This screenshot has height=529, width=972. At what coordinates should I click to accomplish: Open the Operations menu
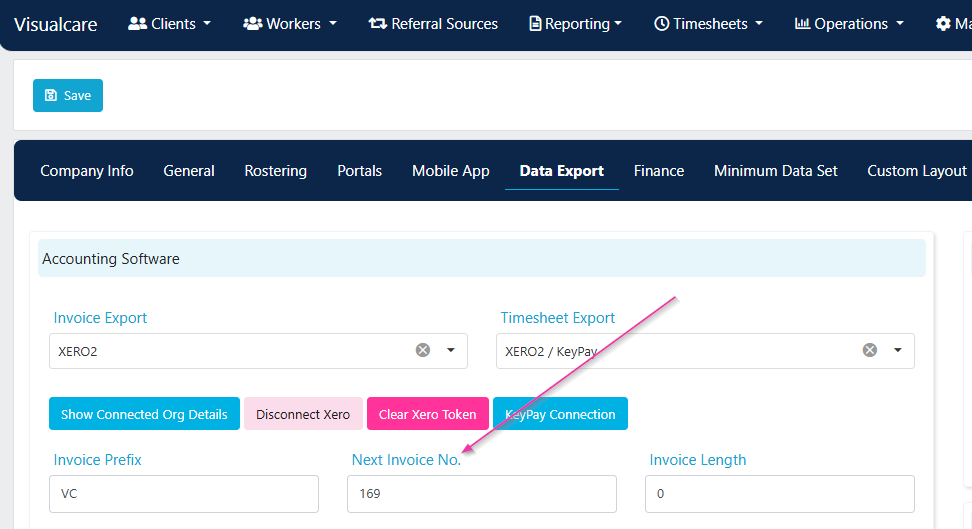coord(849,24)
